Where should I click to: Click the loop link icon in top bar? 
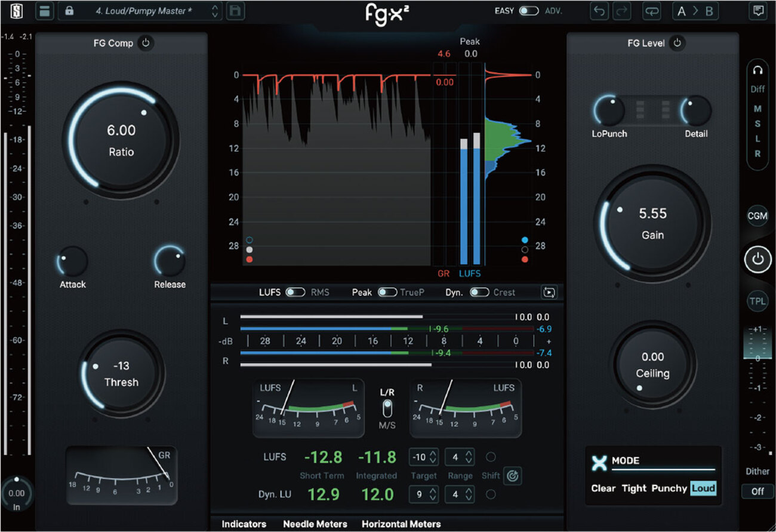coord(651,11)
